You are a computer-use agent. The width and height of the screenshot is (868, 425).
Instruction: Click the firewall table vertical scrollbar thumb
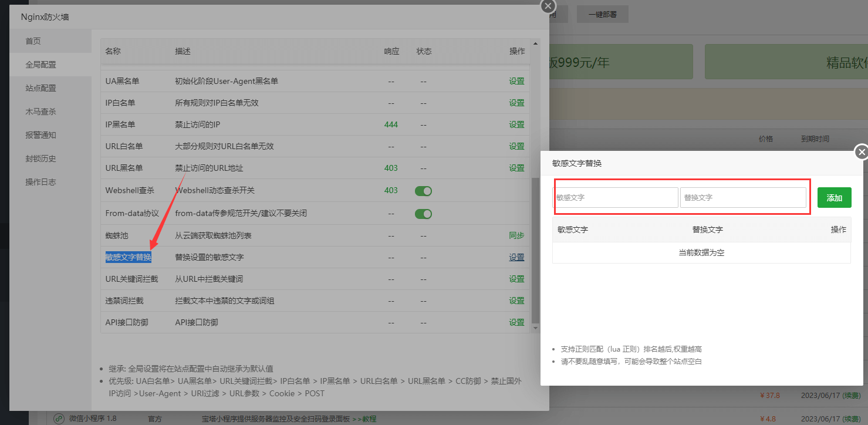(535, 251)
